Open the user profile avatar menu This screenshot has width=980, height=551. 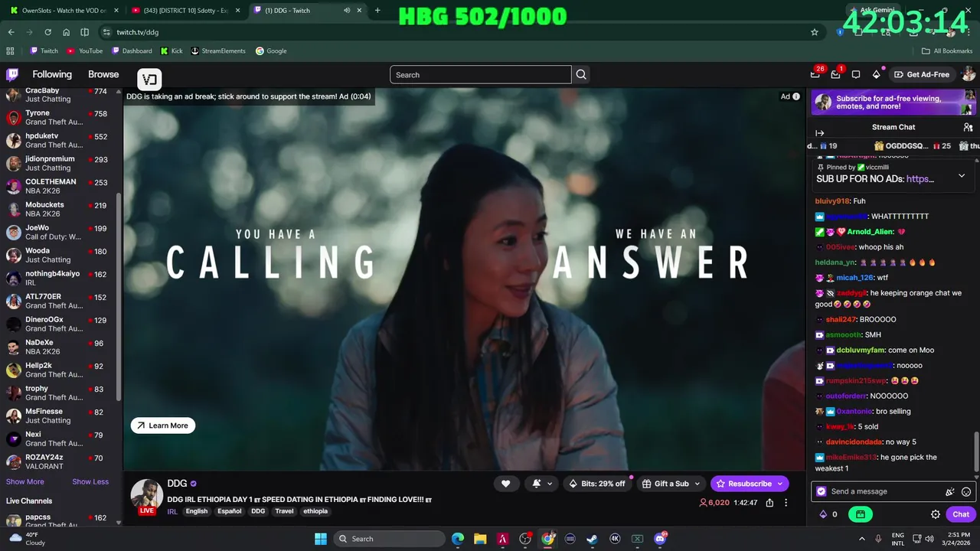[968, 74]
